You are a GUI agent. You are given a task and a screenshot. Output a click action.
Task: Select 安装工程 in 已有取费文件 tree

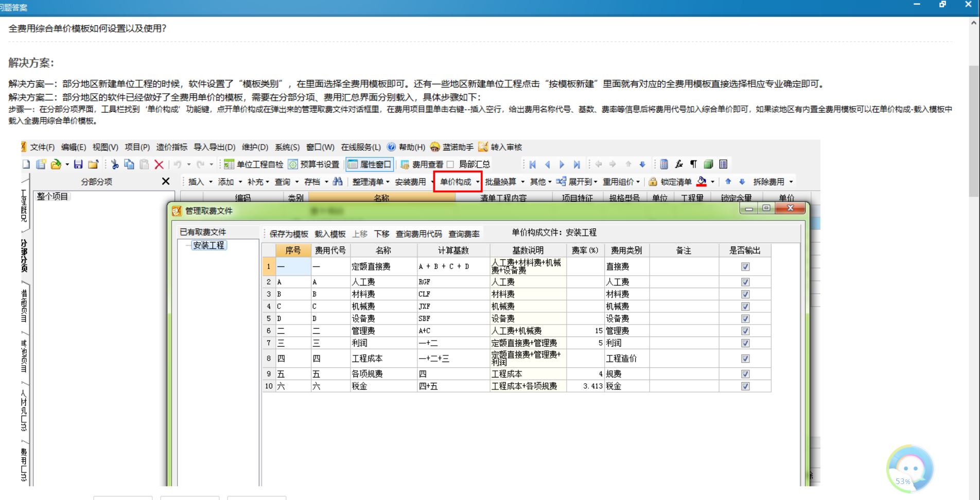click(x=208, y=245)
